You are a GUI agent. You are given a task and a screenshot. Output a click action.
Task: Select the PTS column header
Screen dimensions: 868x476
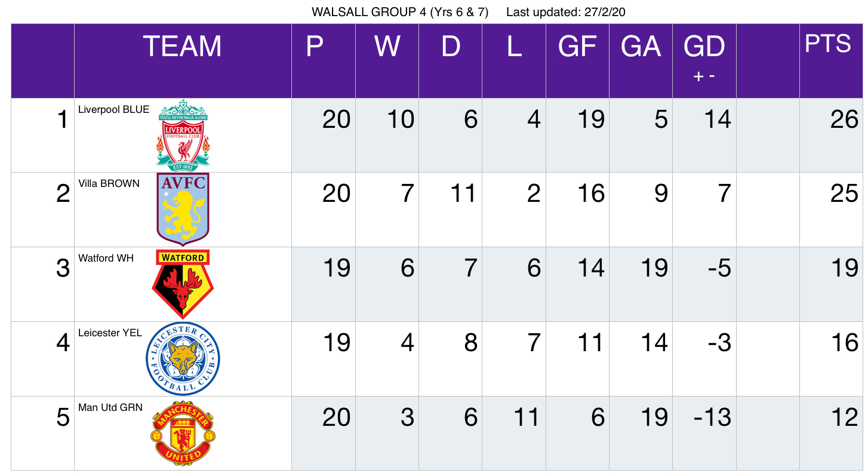coord(827,44)
